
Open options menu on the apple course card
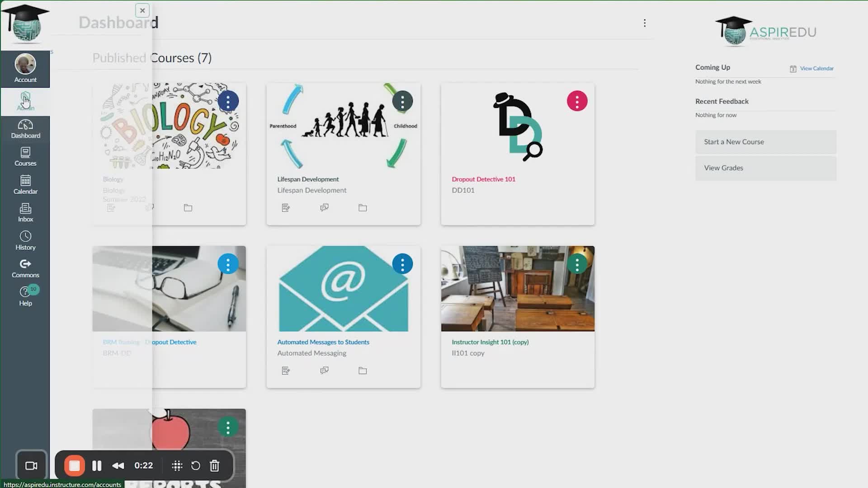coord(228,427)
